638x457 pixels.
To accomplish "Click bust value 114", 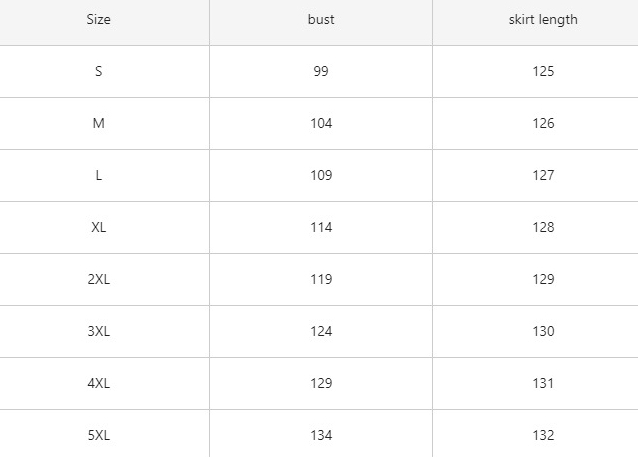I will (321, 228).
